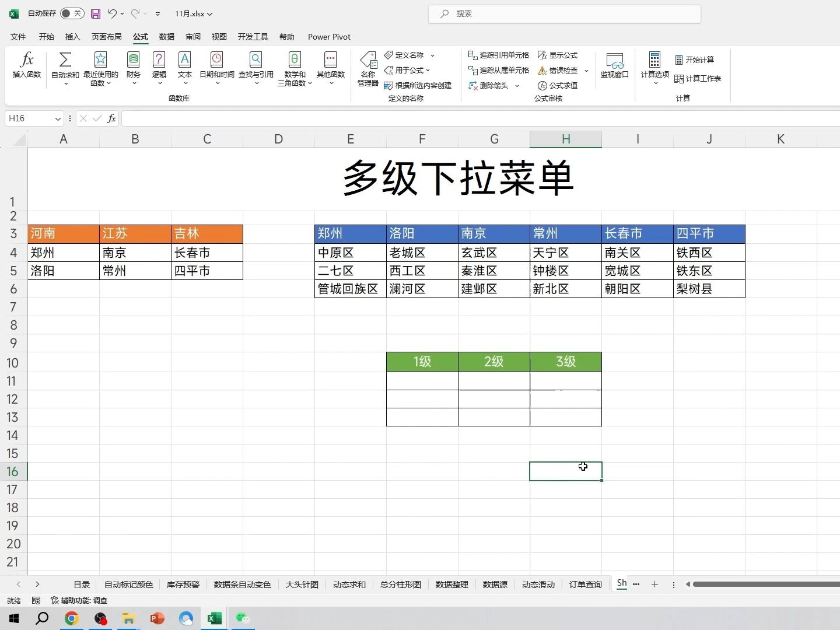Click Trace Dependents (追踪从属单元格)
Viewport: 840px width, 630px height.
[499, 70]
